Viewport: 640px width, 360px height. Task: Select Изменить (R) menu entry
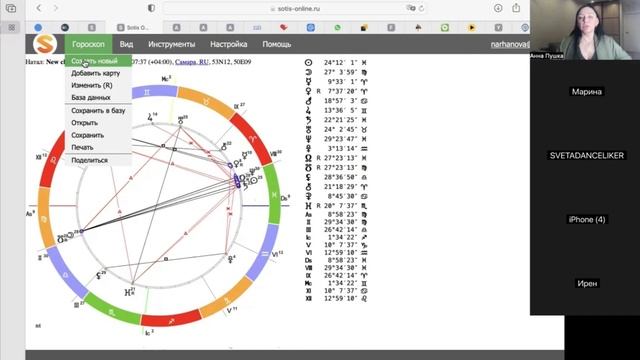pyautogui.click(x=98, y=85)
